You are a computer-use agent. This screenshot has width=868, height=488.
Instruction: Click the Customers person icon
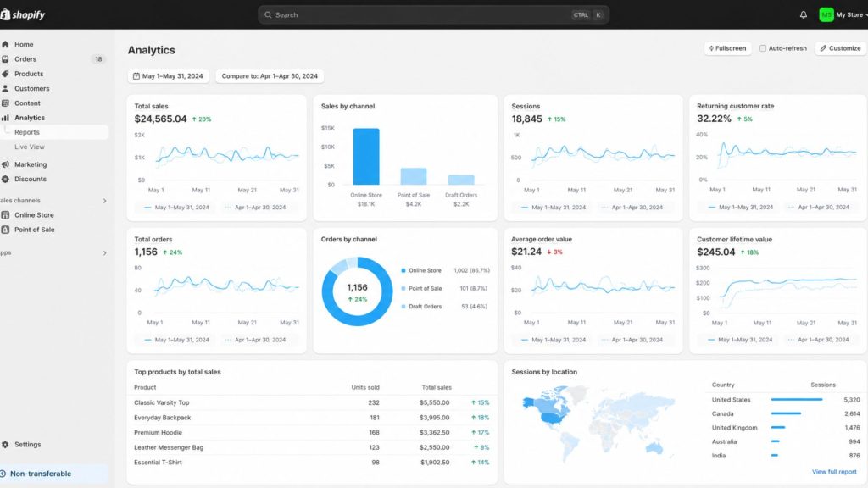point(6,88)
